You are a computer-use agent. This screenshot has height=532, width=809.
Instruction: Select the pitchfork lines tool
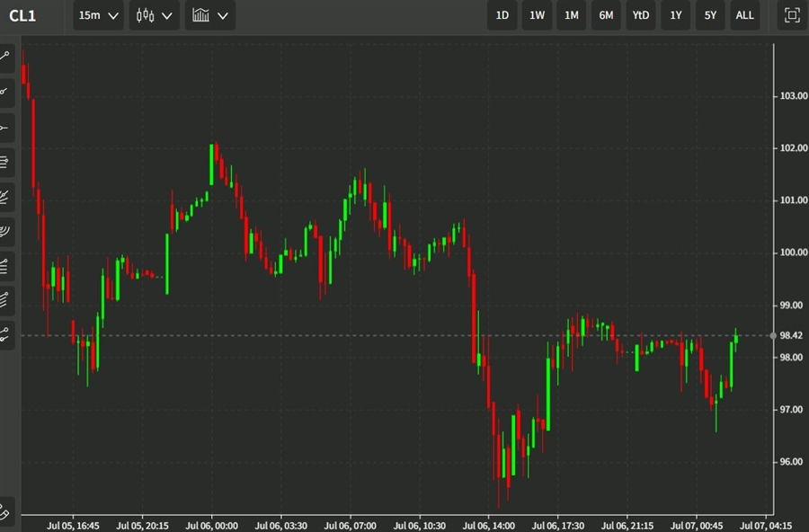point(5,300)
